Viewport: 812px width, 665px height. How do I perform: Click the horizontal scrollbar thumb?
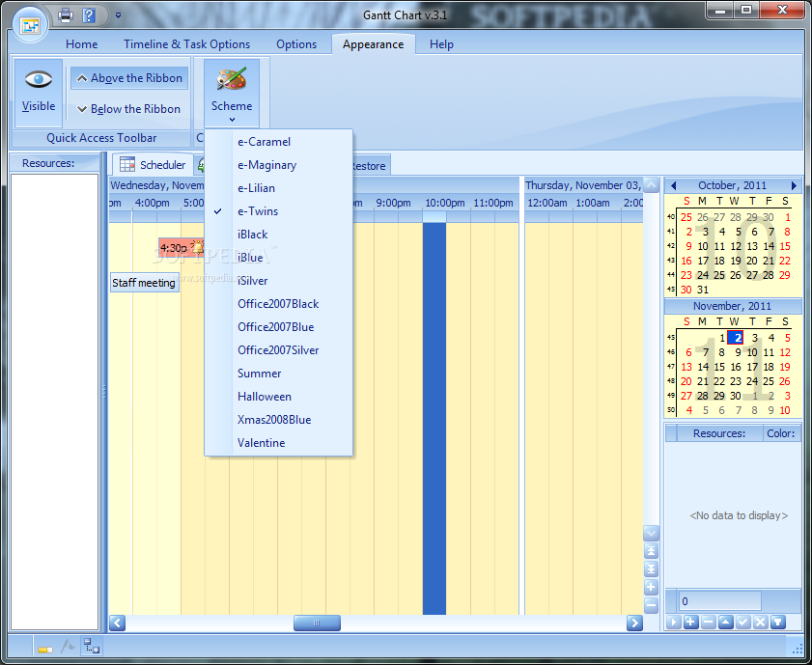click(317, 623)
